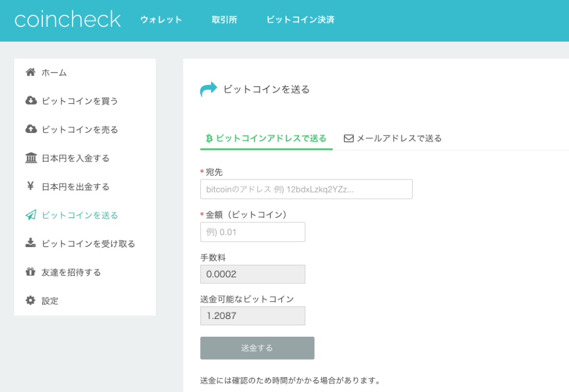Click the gear icon for 設定
Screen dimensions: 569x392
point(30,301)
